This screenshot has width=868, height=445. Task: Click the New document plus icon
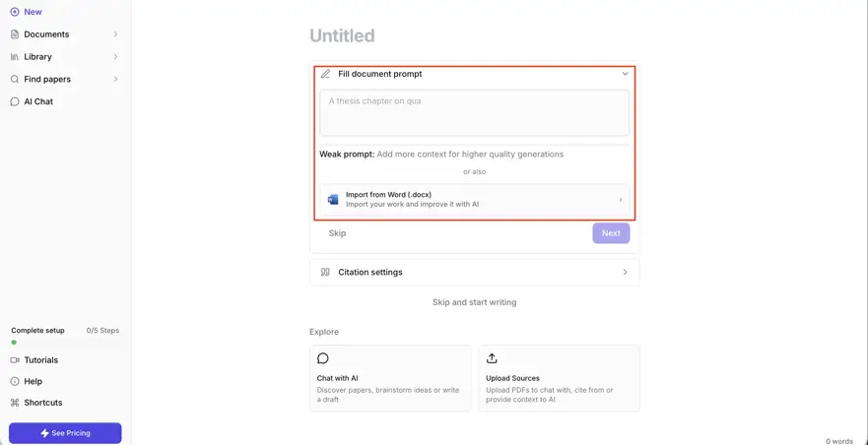click(x=15, y=12)
